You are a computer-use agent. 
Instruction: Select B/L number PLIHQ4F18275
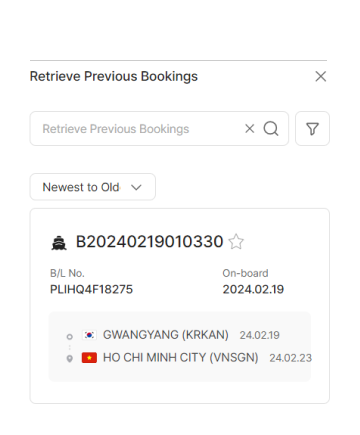(x=91, y=289)
